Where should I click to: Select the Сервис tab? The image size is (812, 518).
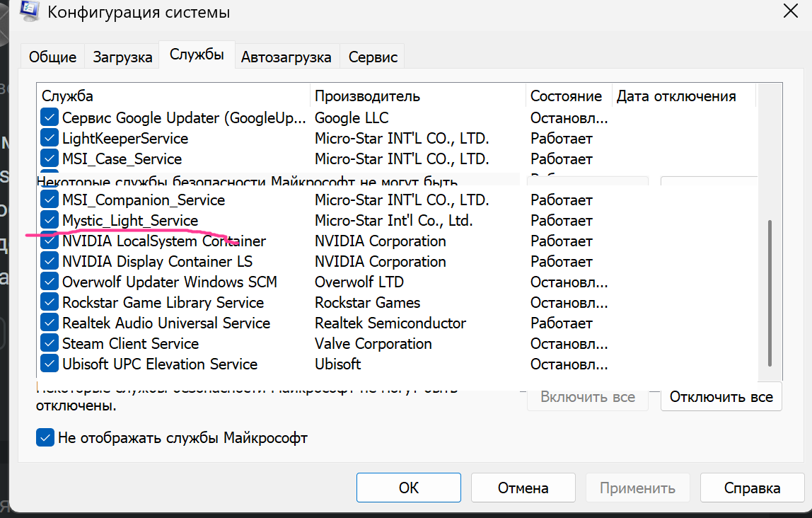(x=373, y=57)
